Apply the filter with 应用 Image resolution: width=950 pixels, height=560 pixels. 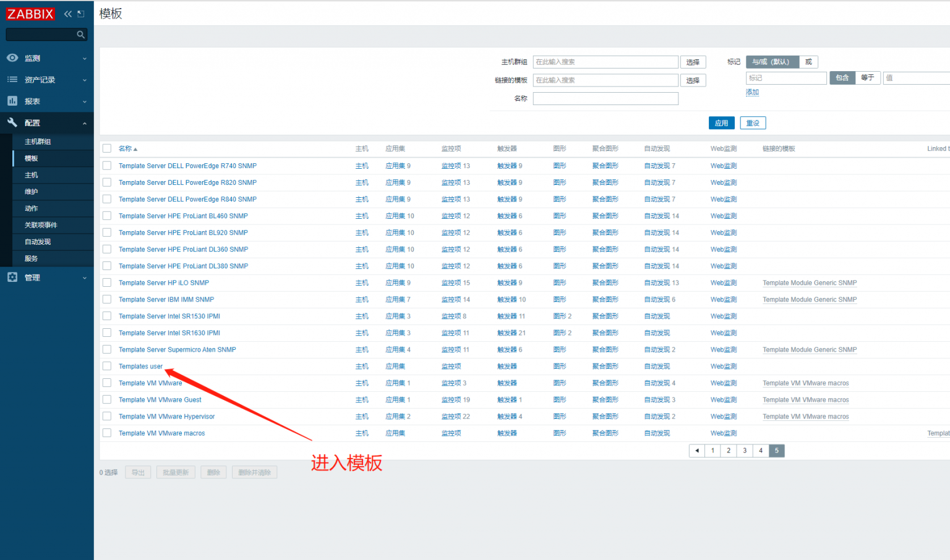tap(721, 123)
